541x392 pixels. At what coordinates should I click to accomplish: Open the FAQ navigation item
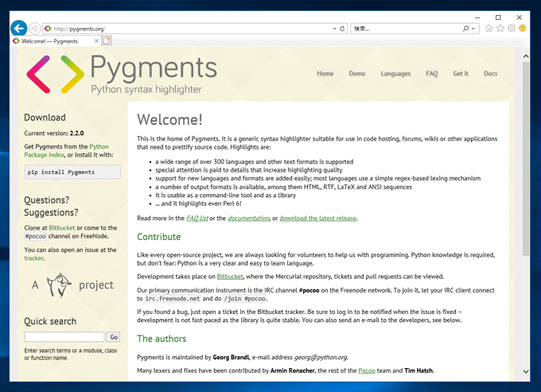coord(432,73)
